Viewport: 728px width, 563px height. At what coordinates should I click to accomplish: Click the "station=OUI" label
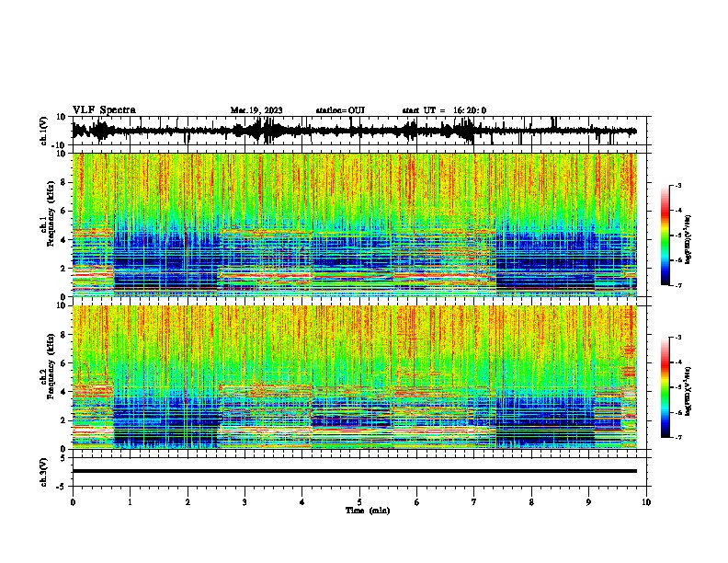point(340,110)
